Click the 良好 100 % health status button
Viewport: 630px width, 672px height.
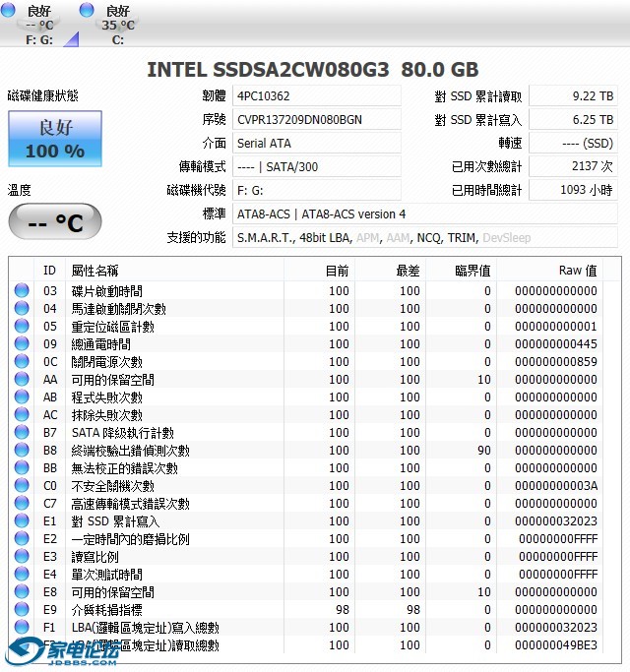click(x=55, y=139)
